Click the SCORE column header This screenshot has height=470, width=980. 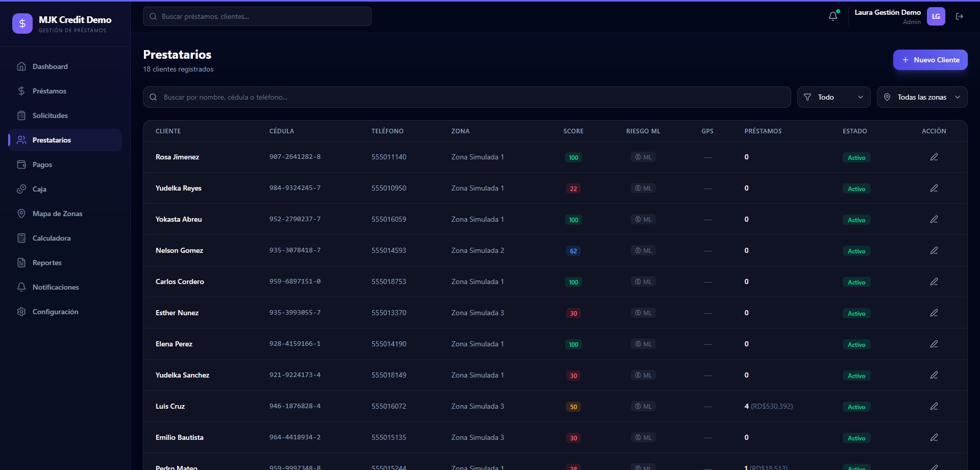point(573,131)
